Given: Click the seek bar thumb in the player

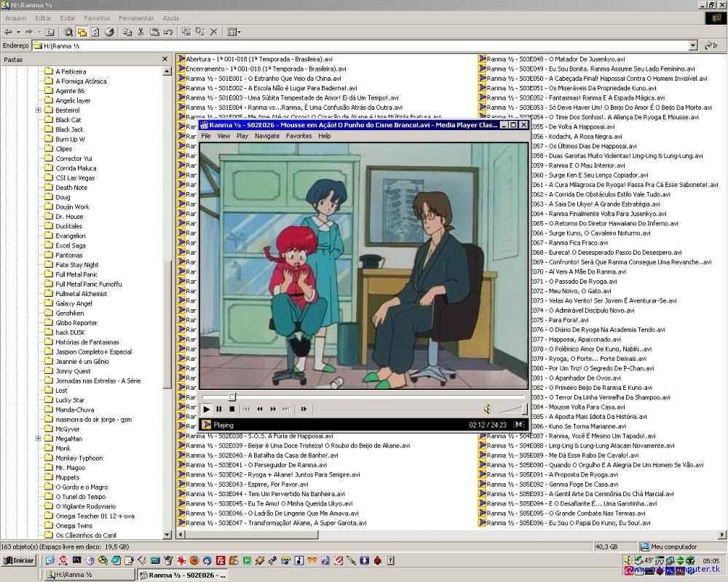Looking at the screenshot, I should (232, 396).
